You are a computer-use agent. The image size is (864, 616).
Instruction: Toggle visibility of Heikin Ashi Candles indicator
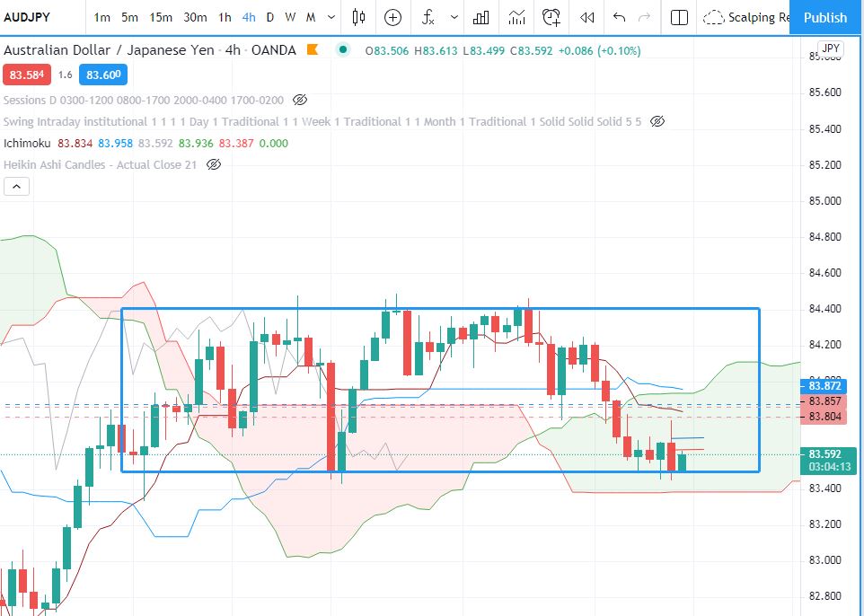(213, 164)
